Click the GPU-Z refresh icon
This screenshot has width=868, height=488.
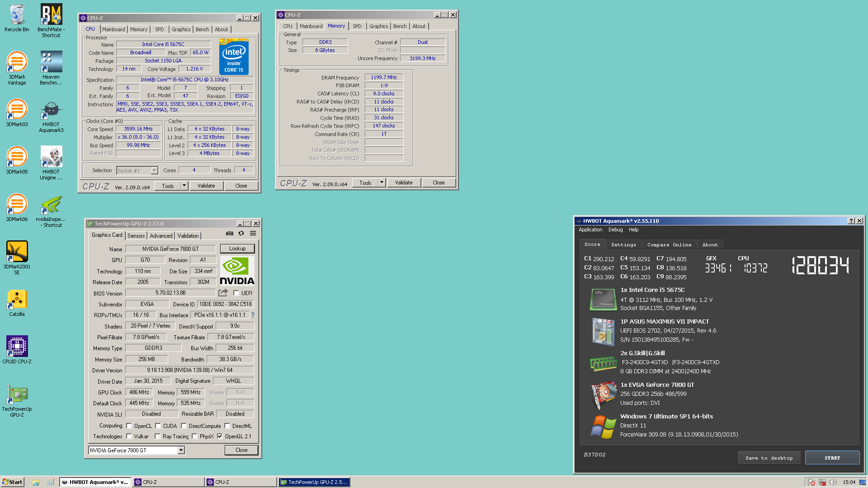pyautogui.click(x=241, y=234)
